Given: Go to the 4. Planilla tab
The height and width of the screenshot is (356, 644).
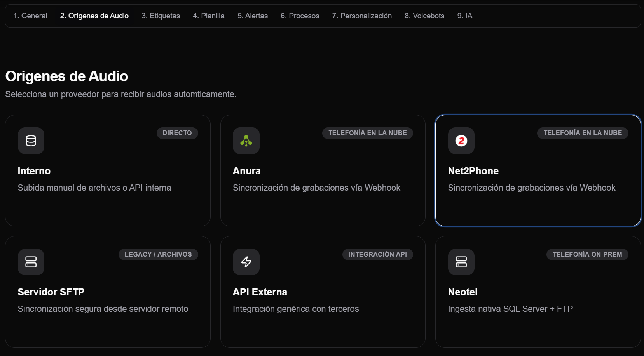Looking at the screenshot, I should pyautogui.click(x=209, y=16).
